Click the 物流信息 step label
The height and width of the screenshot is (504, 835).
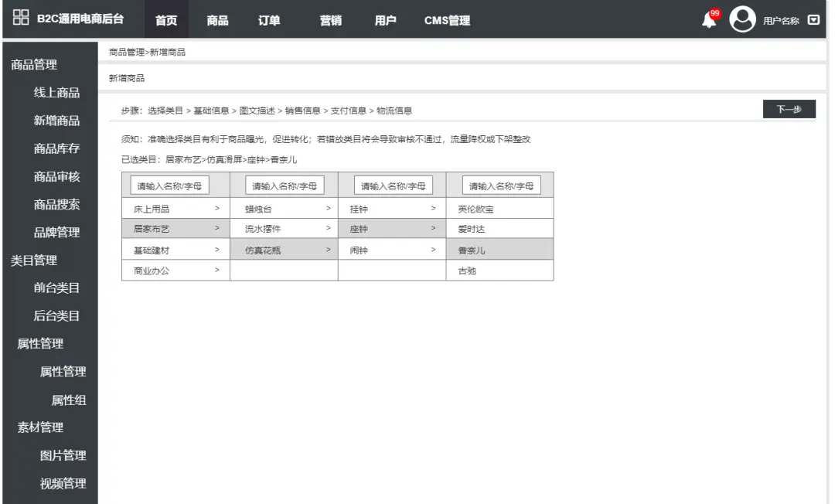pos(394,111)
